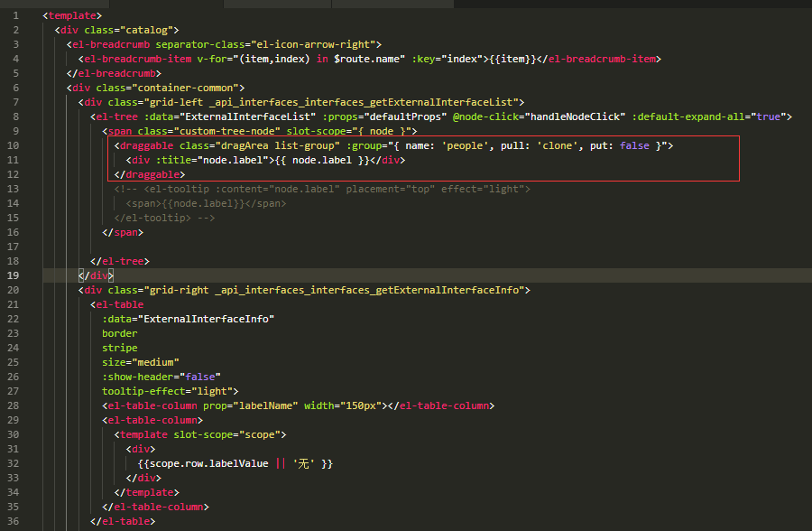The image size is (812, 531).
Task: Place cursor in the {{item}} interpolation
Action: click(512, 59)
